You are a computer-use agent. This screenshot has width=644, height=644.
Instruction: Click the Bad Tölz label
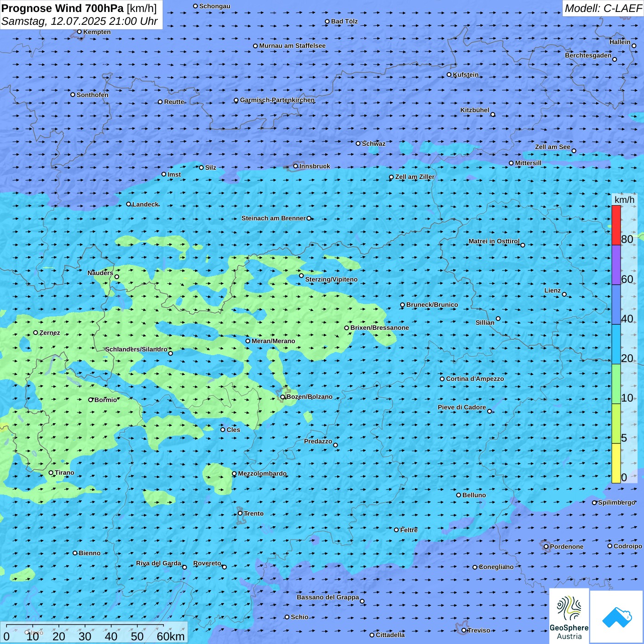click(x=344, y=21)
